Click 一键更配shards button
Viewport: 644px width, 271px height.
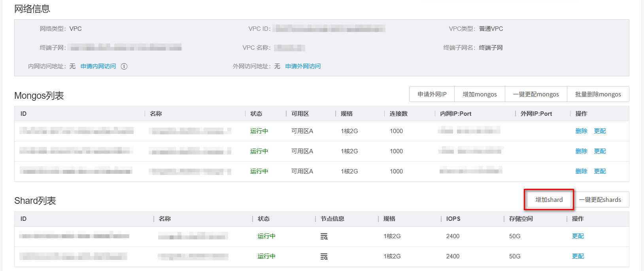coord(600,200)
